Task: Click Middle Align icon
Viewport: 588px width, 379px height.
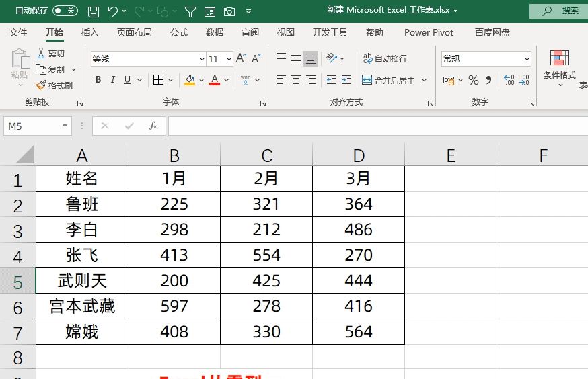Action: click(296, 58)
